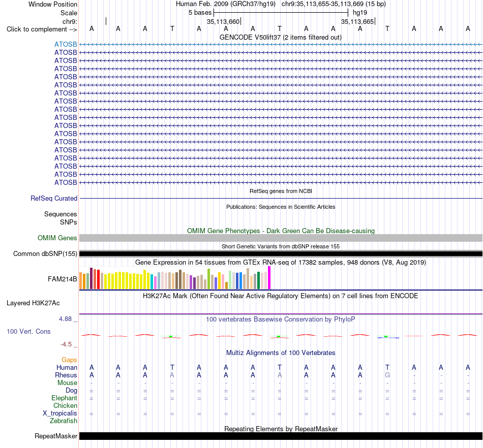The image size is (483, 448).
Task: Open the RefSeq genes from NCBI title
Action: (x=281, y=191)
